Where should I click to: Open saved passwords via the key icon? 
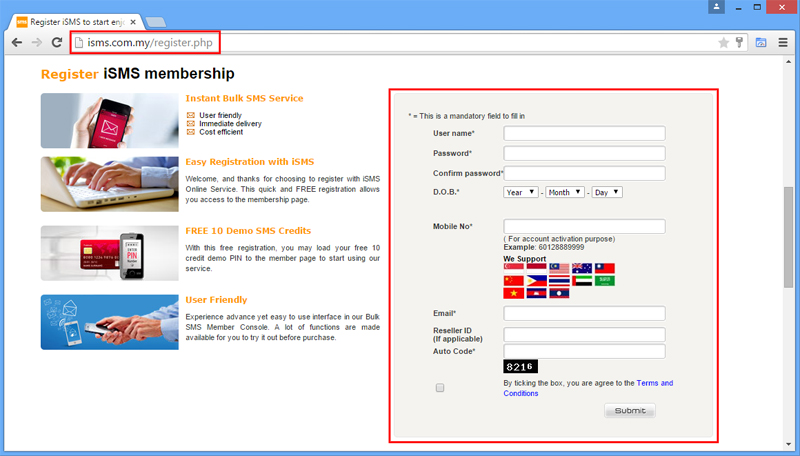(739, 42)
